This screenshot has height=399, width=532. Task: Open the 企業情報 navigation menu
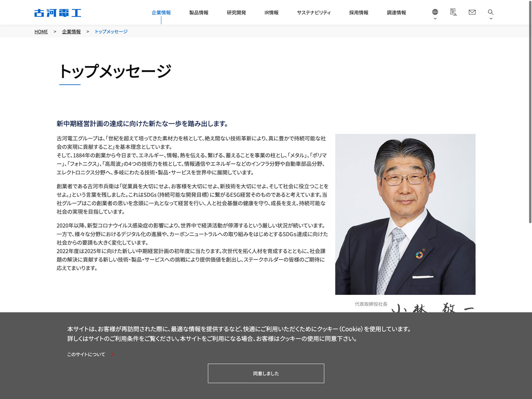pos(161,13)
